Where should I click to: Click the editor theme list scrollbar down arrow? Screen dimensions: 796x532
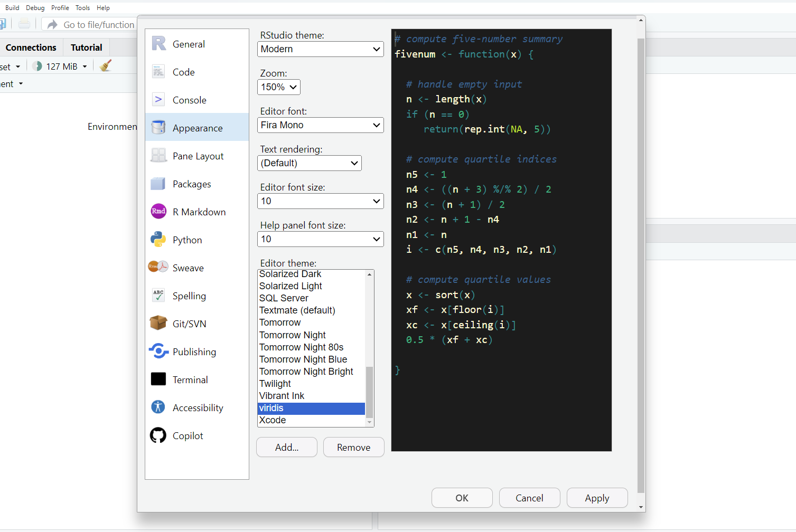point(370,423)
